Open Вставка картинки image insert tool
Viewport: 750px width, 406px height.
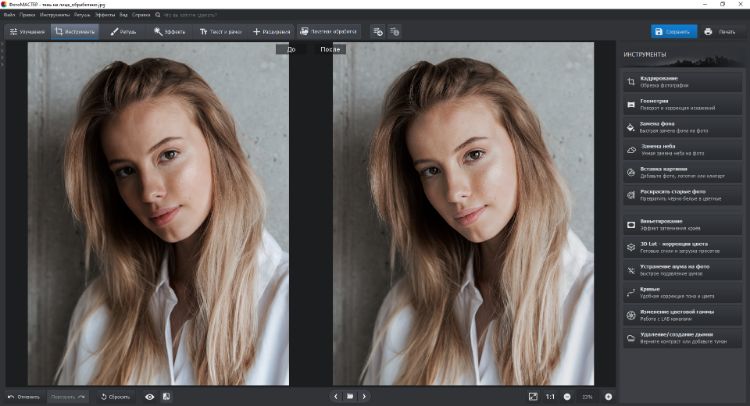[683, 173]
